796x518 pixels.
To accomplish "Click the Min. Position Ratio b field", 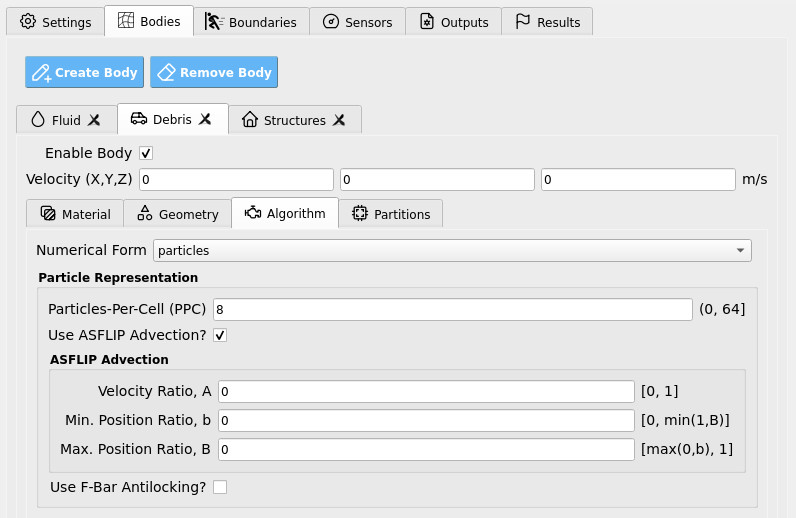I will pos(426,420).
